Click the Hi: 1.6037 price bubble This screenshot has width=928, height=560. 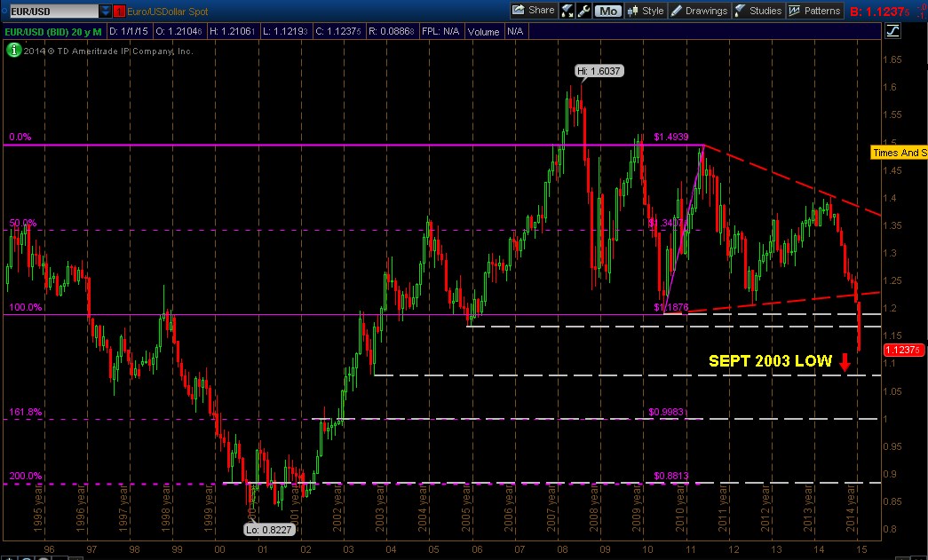(599, 70)
